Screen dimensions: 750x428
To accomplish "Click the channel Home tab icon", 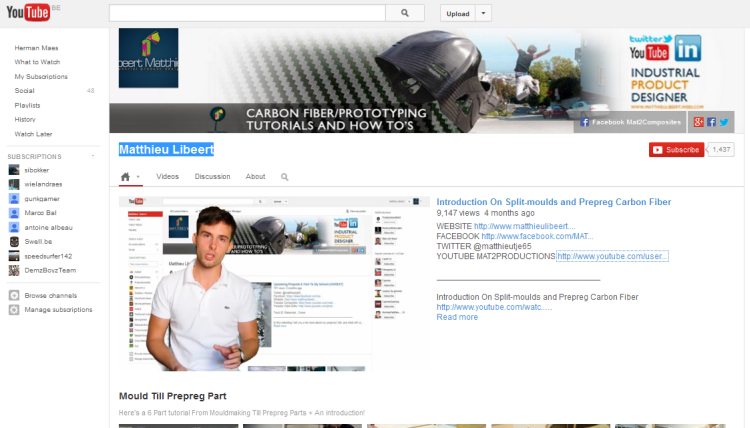I will pos(125,177).
